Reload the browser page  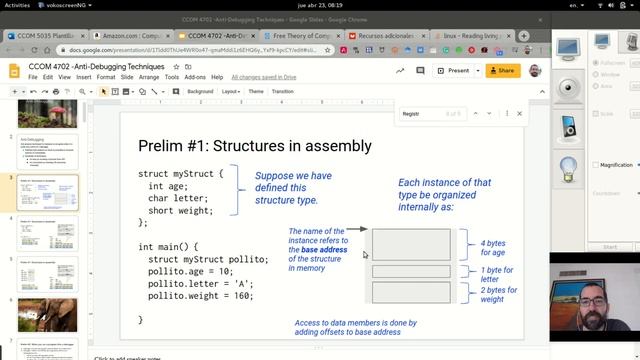34,50
